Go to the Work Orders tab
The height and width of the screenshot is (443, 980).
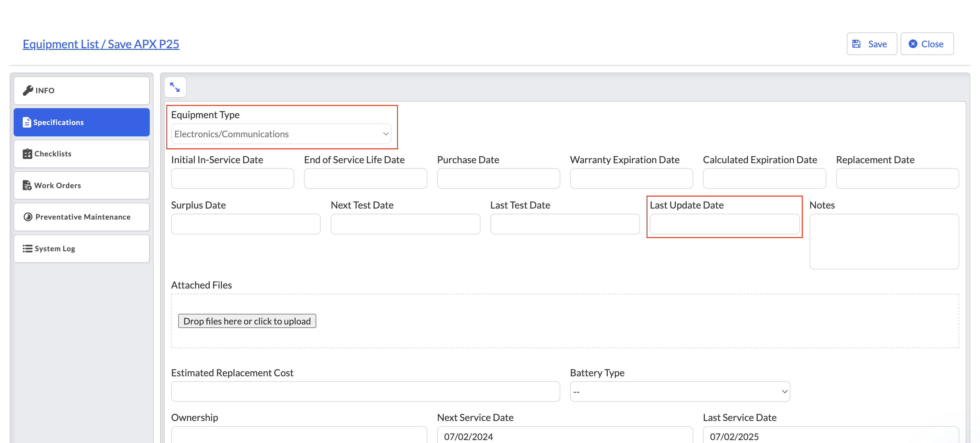82,185
